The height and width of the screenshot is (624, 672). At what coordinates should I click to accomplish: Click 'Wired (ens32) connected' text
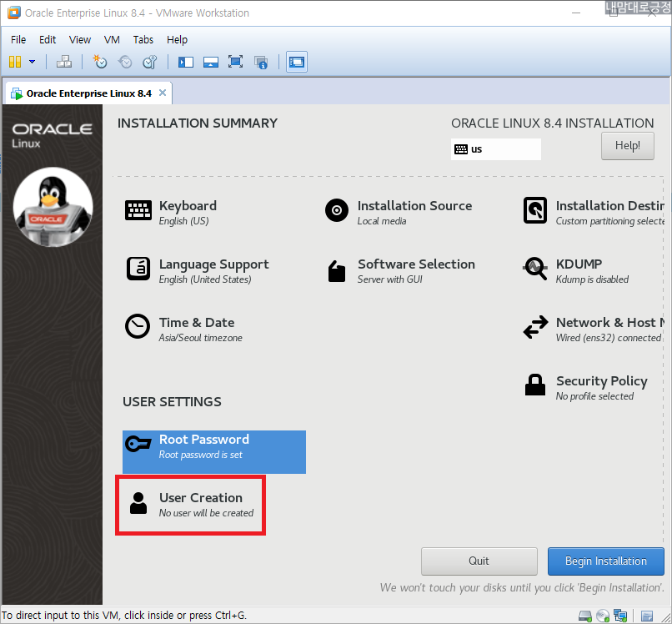(609, 338)
